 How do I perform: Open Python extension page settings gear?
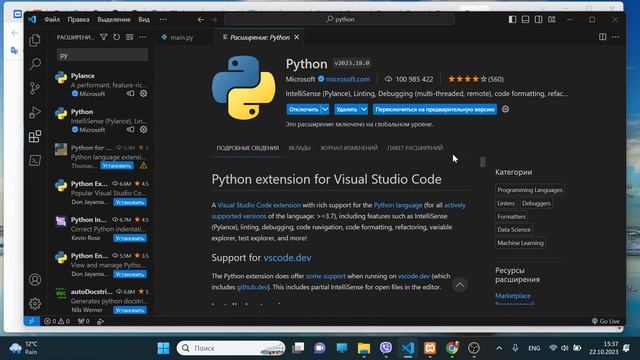(505, 109)
